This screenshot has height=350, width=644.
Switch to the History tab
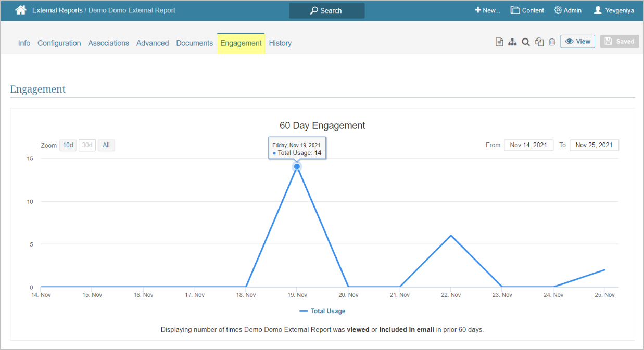click(280, 43)
